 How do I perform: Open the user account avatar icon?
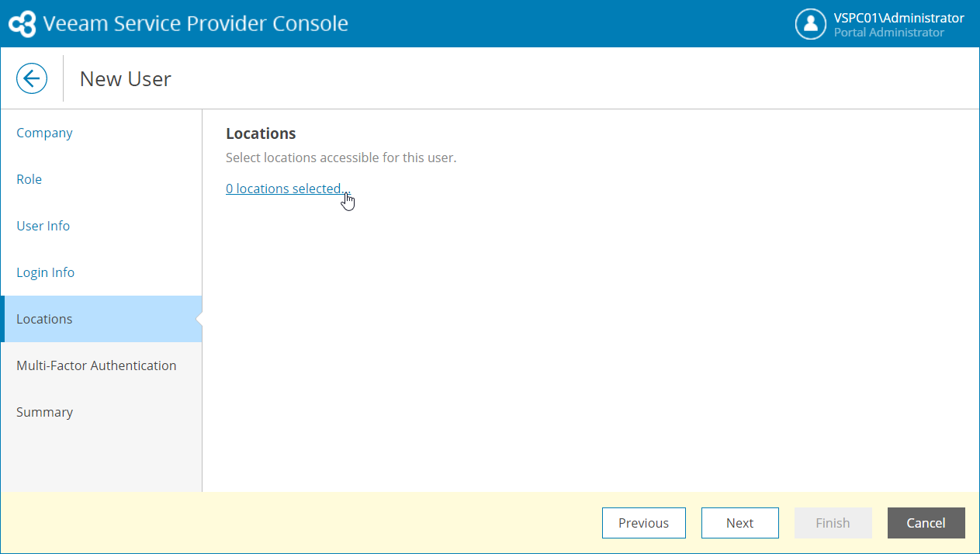tap(810, 24)
